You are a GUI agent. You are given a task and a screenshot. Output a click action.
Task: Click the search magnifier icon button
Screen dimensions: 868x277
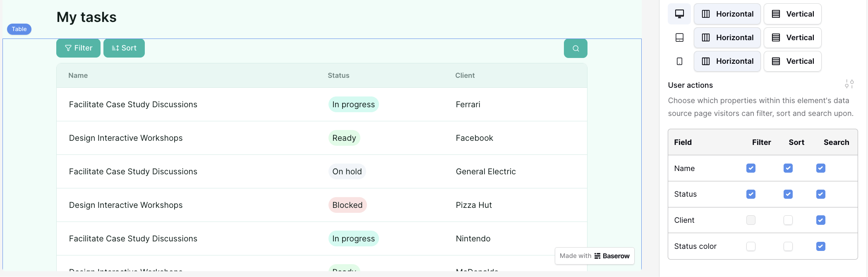click(575, 48)
